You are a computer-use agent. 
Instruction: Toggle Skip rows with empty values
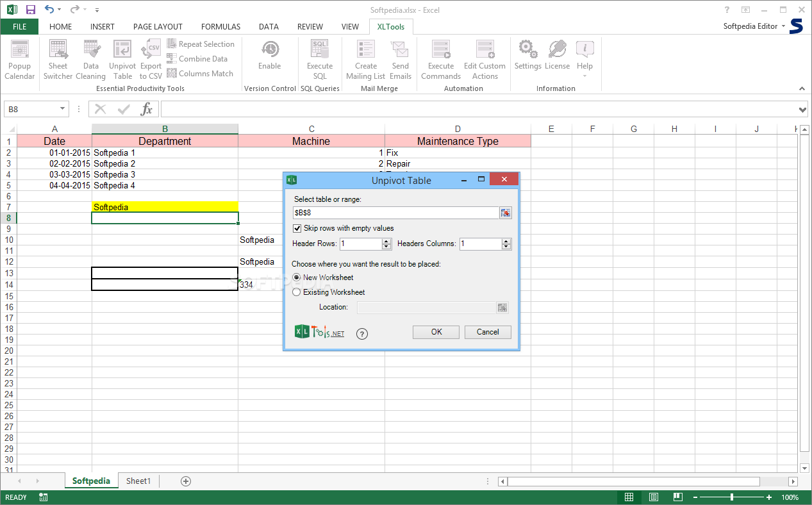tap(297, 228)
